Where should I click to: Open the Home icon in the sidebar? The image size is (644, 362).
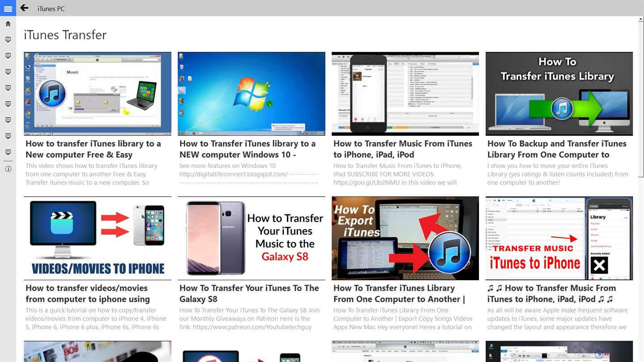(x=8, y=24)
